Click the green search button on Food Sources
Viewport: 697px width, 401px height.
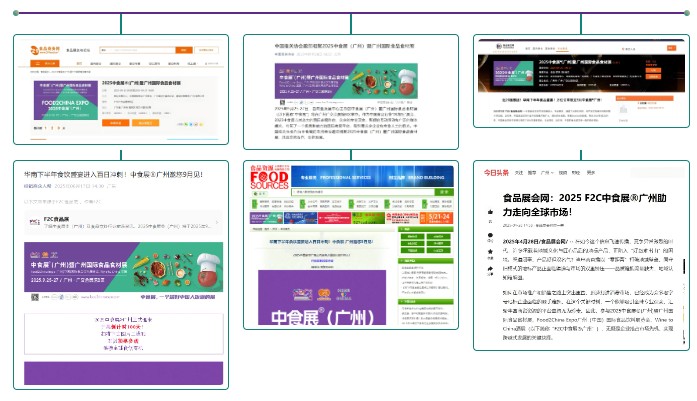pyautogui.click(x=444, y=192)
